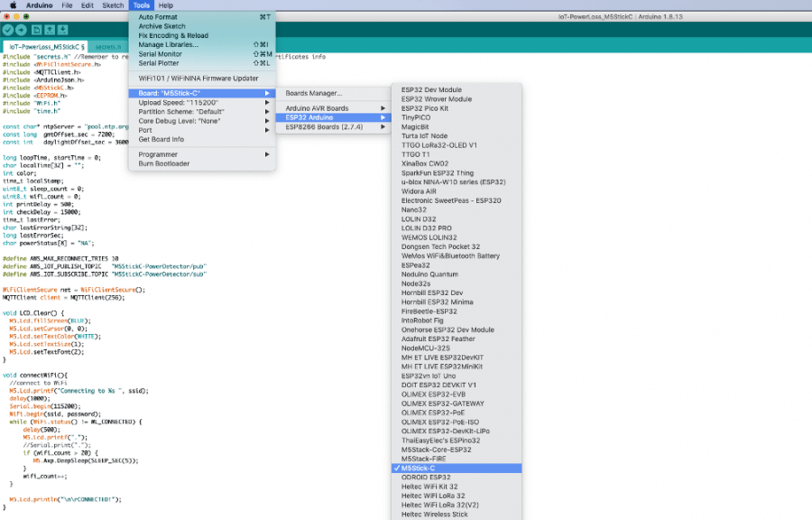Choose Fix Encoding & Reload
The image size is (812, 520).
(x=202, y=36)
